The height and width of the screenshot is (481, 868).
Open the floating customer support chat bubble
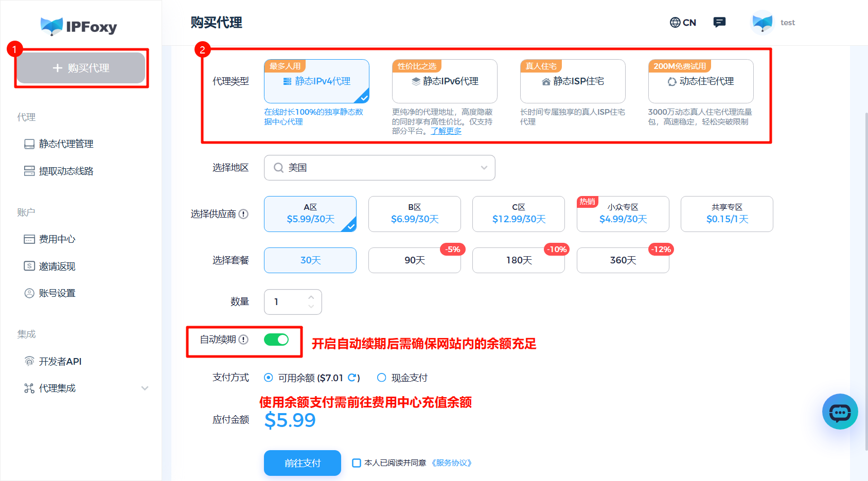(840, 412)
